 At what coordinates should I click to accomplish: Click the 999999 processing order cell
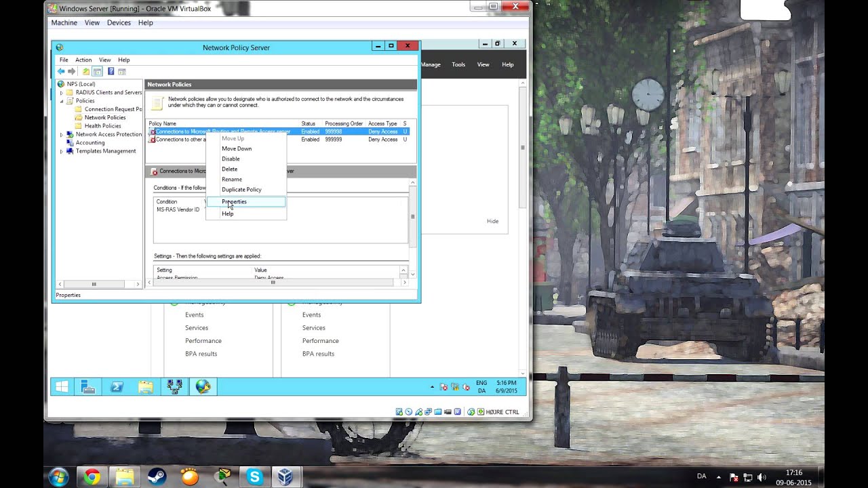(334, 140)
